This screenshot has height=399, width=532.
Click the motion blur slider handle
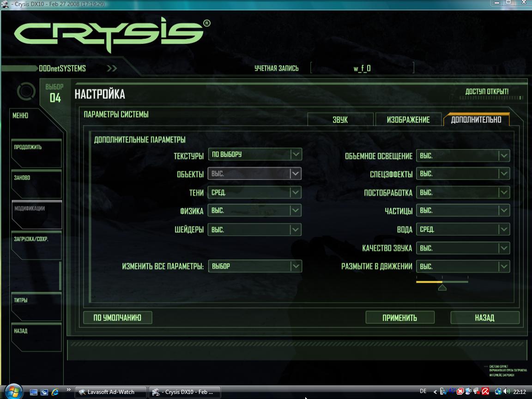pos(442,287)
